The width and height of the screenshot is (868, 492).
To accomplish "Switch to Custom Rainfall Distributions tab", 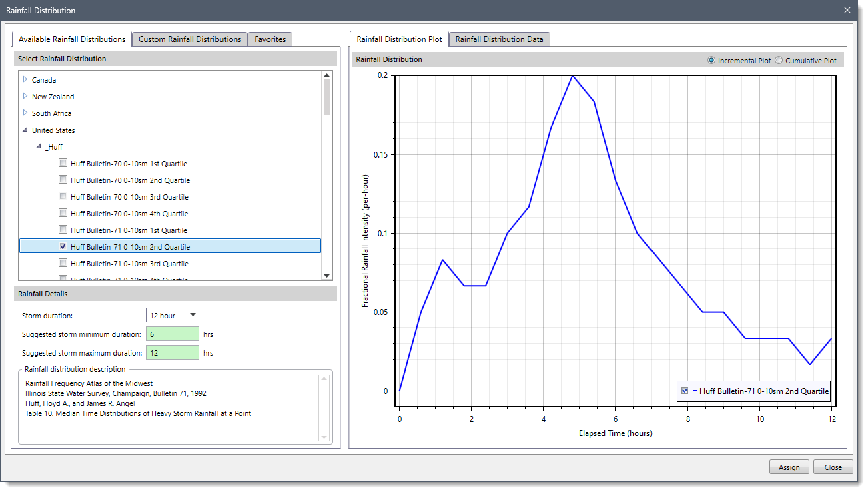I will click(189, 39).
